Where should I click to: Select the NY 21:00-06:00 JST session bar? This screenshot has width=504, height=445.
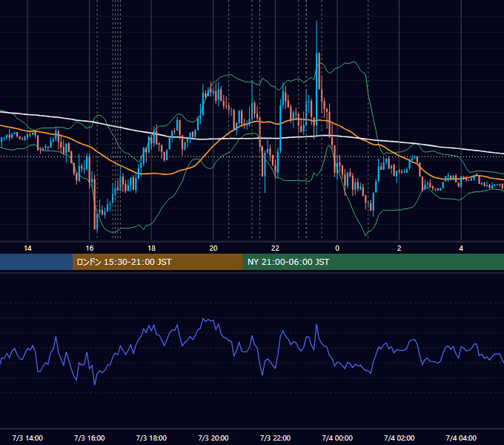pos(373,262)
